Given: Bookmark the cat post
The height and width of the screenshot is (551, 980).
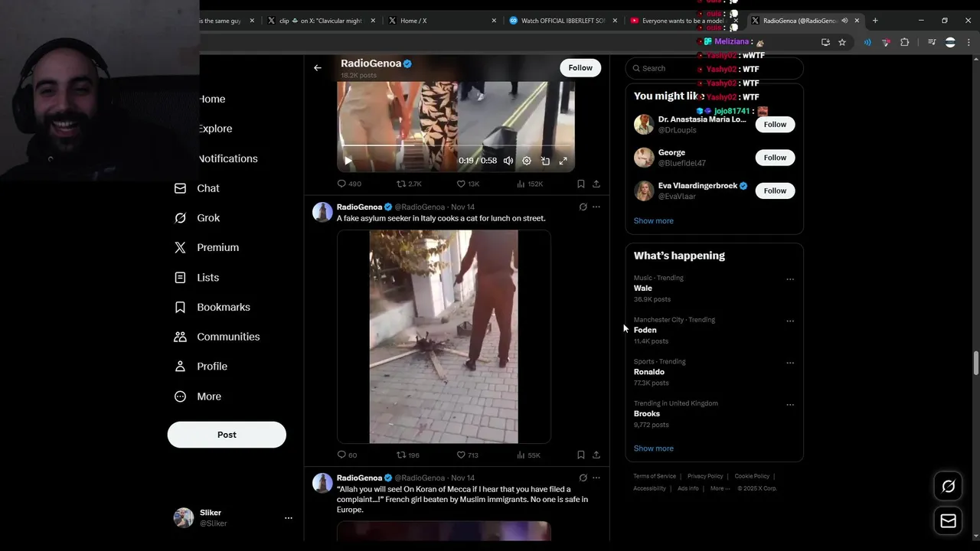Looking at the screenshot, I should 581,455.
